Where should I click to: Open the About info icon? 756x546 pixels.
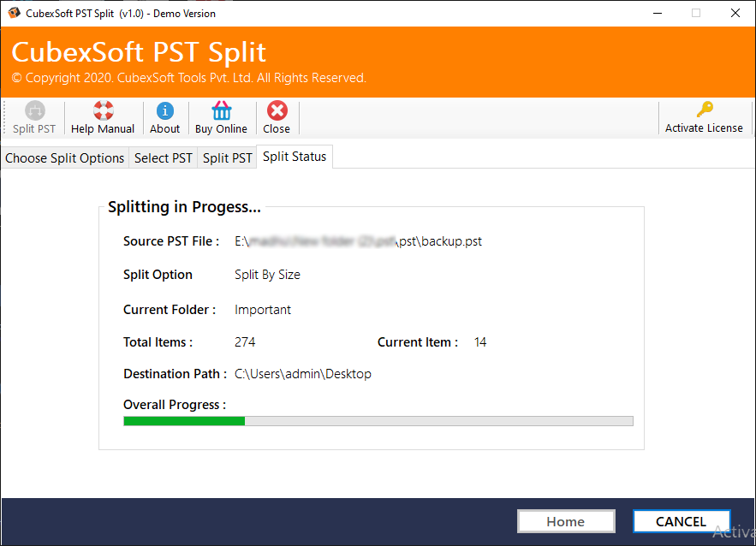click(x=165, y=111)
